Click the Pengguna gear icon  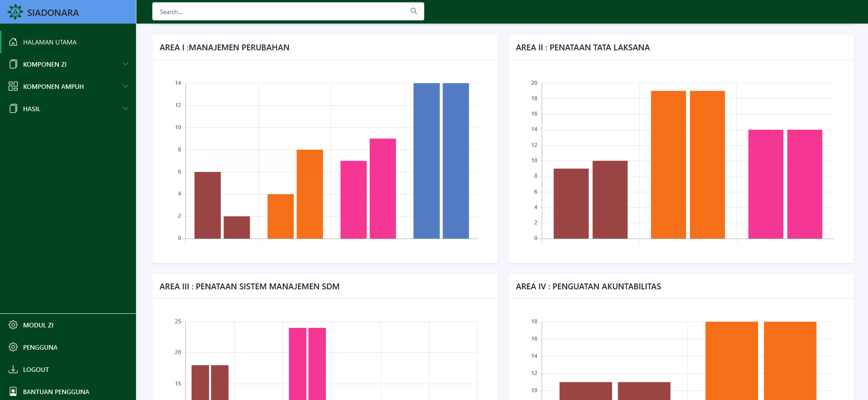pos(13,347)
